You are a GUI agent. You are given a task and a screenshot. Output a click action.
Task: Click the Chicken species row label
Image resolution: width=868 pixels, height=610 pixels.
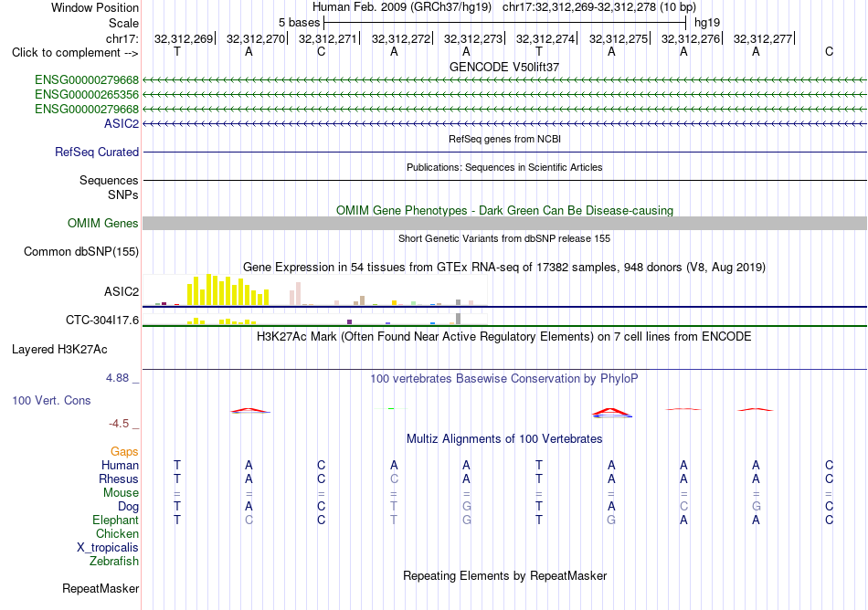(x=117, y=533)
